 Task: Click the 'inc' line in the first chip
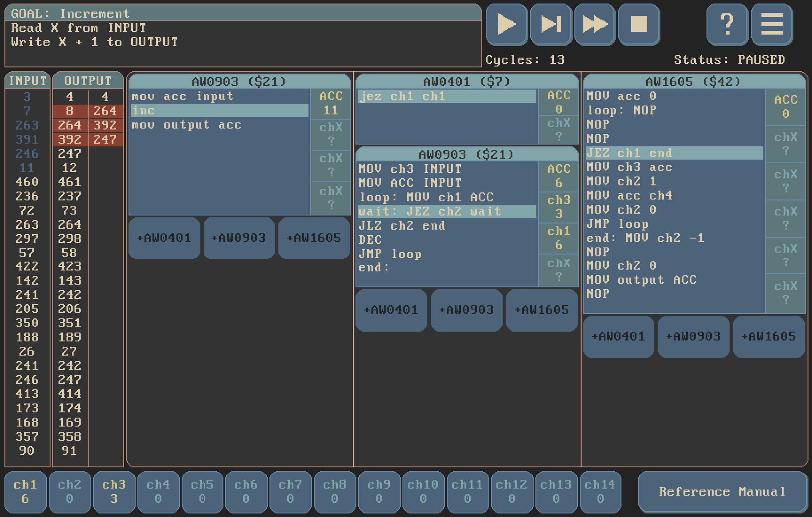pos(220,111)
